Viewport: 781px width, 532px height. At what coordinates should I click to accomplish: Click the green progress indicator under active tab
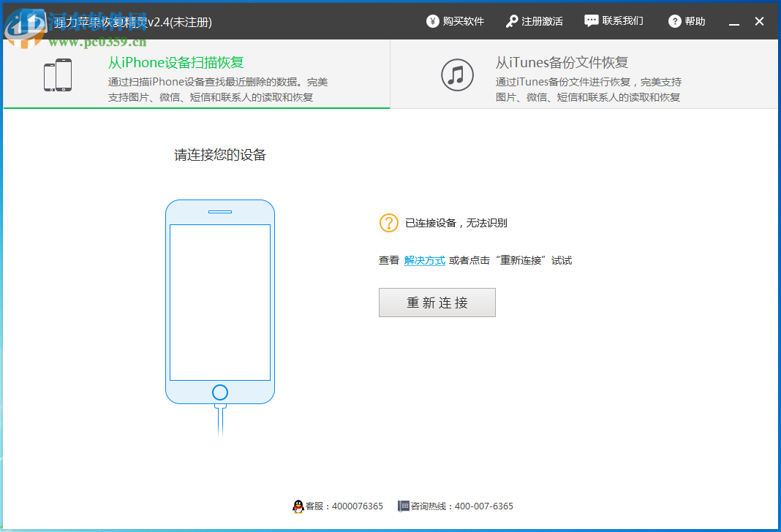coord(195,107)
